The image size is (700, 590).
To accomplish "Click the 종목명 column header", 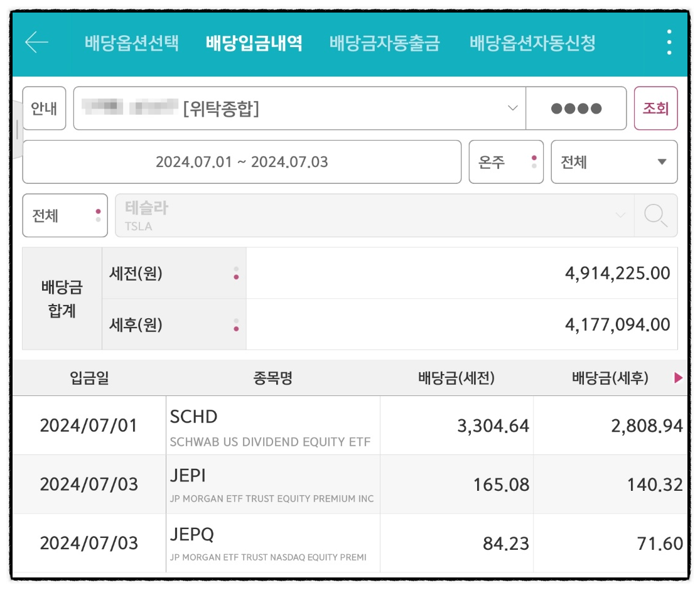I will [272, 378].
